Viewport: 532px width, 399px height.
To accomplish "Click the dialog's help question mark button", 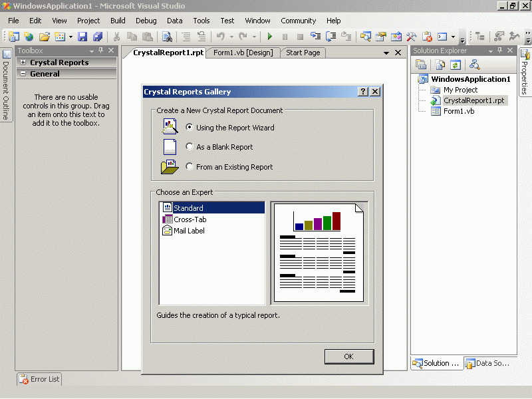I will click(x=362, y=92).
